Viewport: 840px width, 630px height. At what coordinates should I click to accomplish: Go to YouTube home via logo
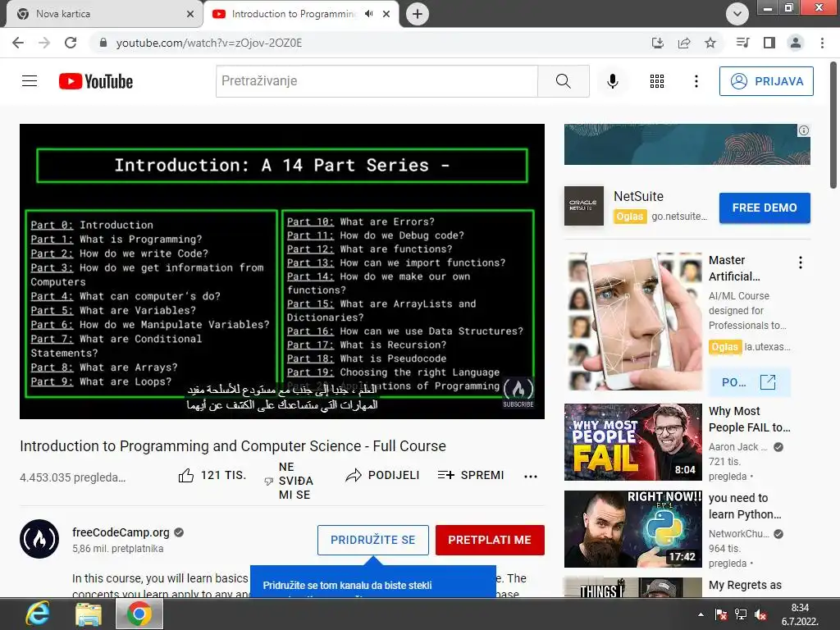tap(96, 81)
